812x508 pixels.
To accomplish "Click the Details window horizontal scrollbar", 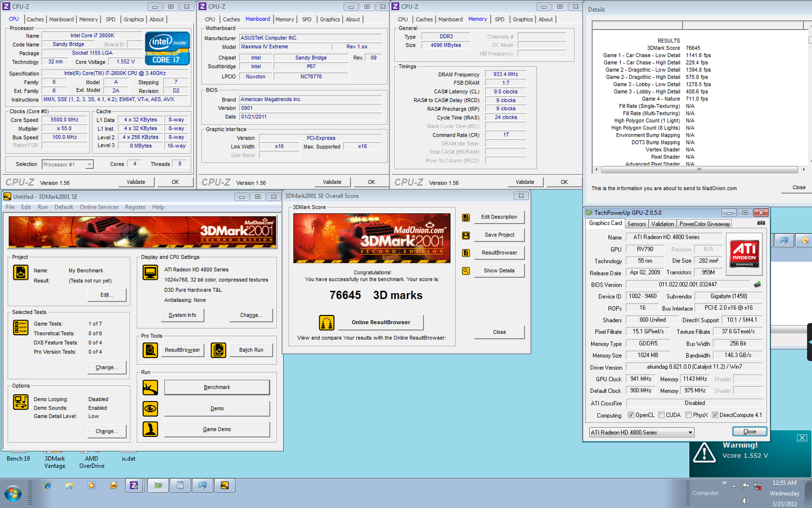I will point(699,170).
